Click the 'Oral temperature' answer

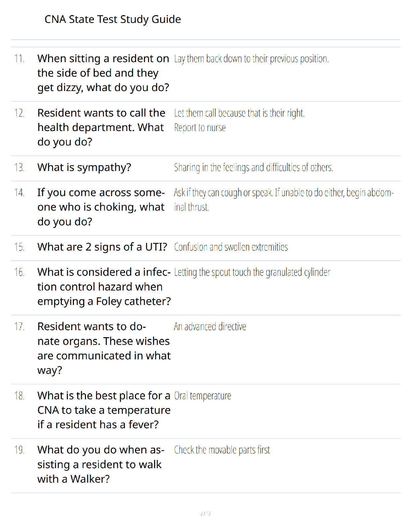tap(202, 396)
